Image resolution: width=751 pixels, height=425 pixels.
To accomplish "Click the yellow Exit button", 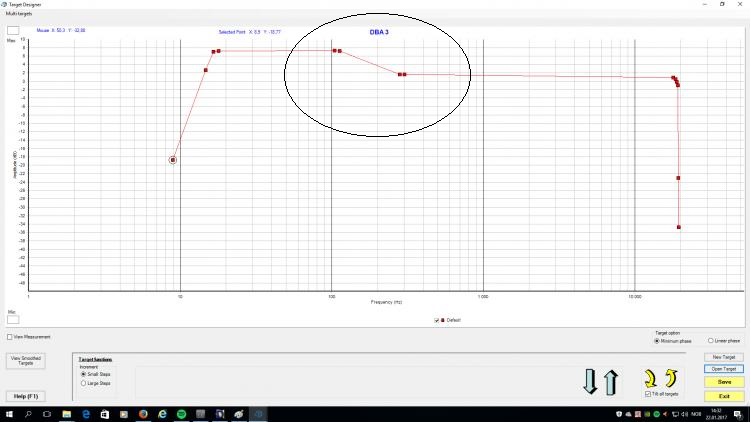I will (x=724, y=396).
